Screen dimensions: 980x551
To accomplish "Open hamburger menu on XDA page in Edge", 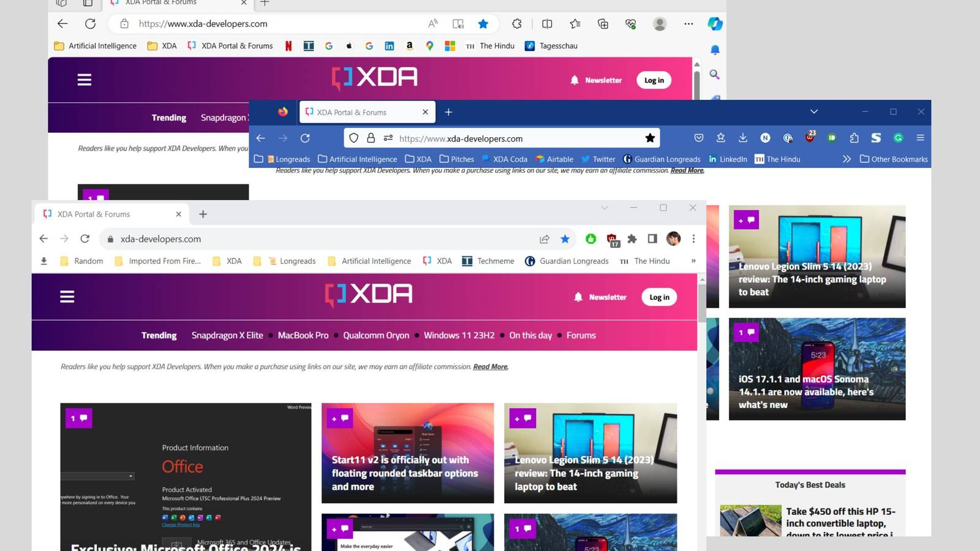I will (x=85, y=80).
